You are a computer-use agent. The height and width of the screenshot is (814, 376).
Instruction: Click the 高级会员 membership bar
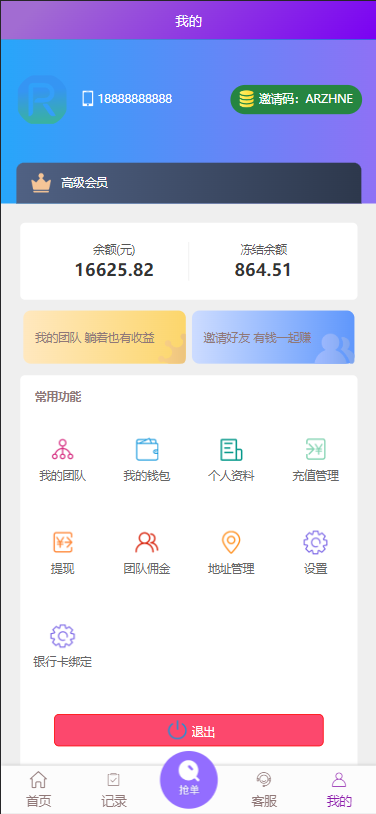(189, 183)
